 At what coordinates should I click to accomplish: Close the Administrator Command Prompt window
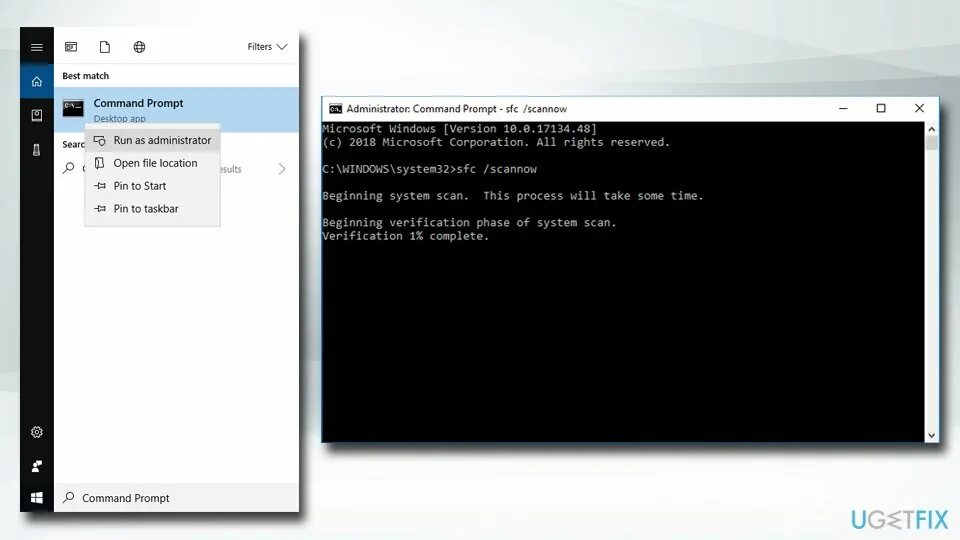pos(919,108)
